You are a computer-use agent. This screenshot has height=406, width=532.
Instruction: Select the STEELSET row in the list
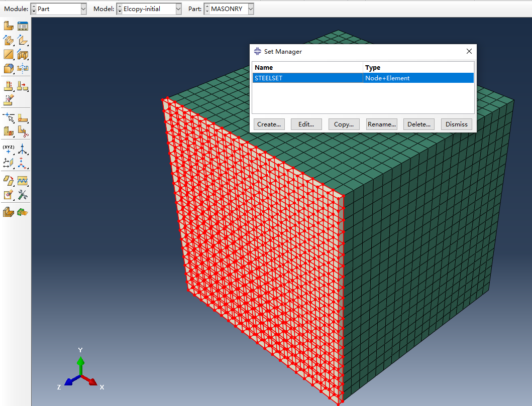[x=363, y=78]
